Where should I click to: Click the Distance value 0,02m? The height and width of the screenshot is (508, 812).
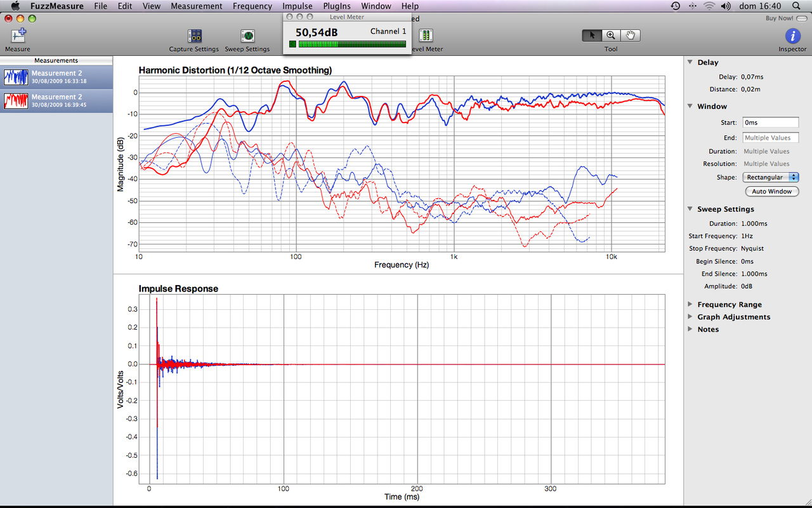[750, 90]
